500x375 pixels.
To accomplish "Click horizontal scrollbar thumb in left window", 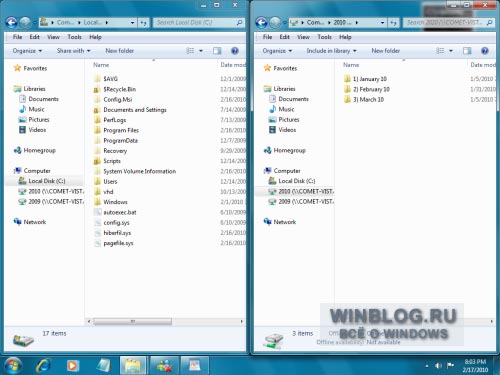I will 132,321.
